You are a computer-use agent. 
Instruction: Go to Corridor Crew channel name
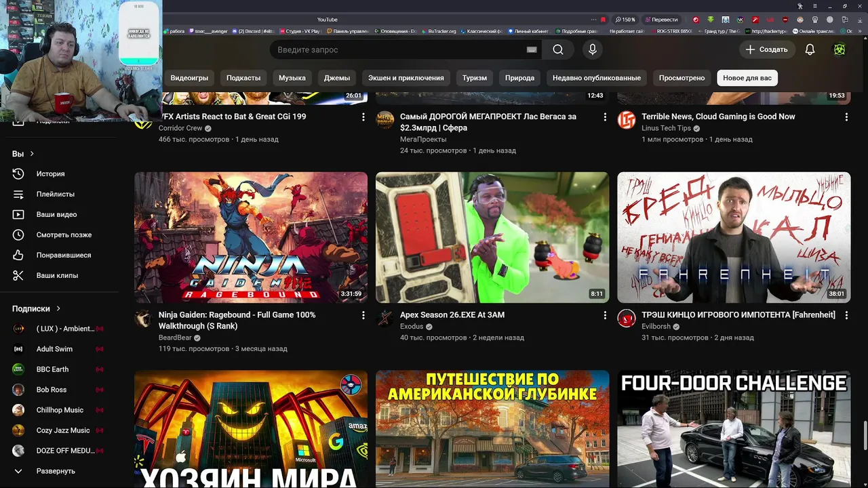coord(180,128)
